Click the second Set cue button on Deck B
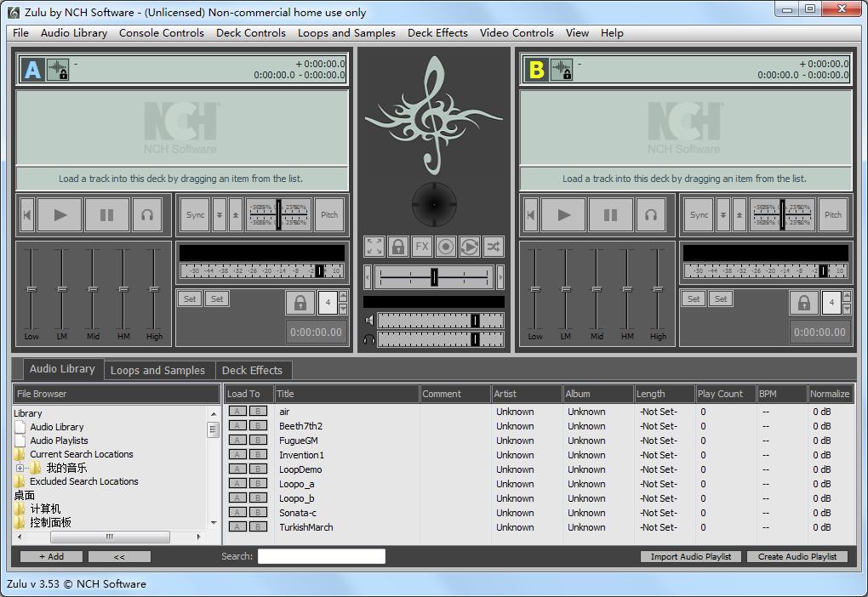Image resolution: width=868 pixels, height=597 pixels. [x=721, y=298]
